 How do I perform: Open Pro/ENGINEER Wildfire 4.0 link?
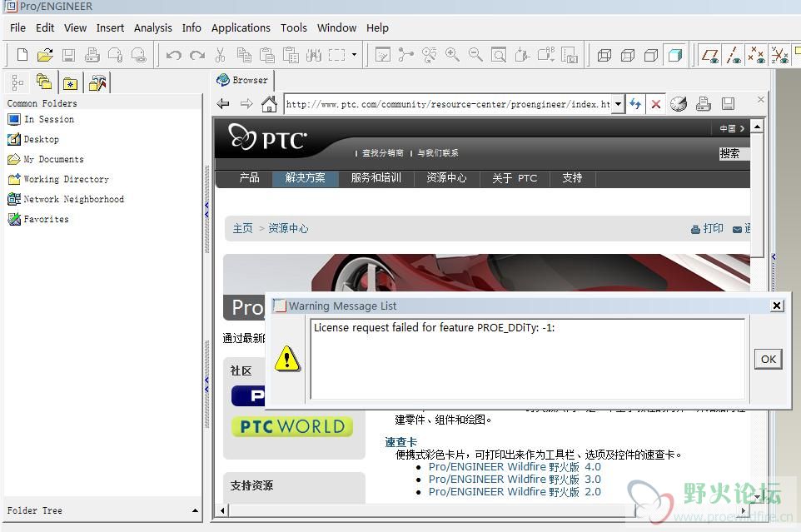(x=515, y=467)
